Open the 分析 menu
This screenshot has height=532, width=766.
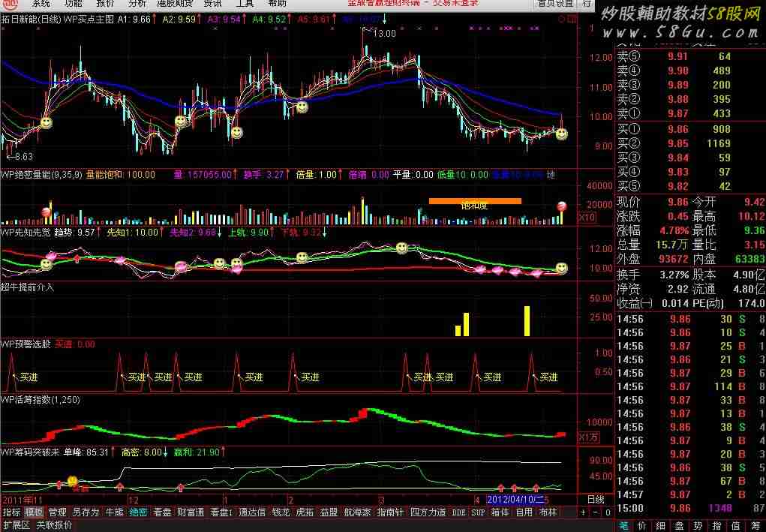[137, 4]
